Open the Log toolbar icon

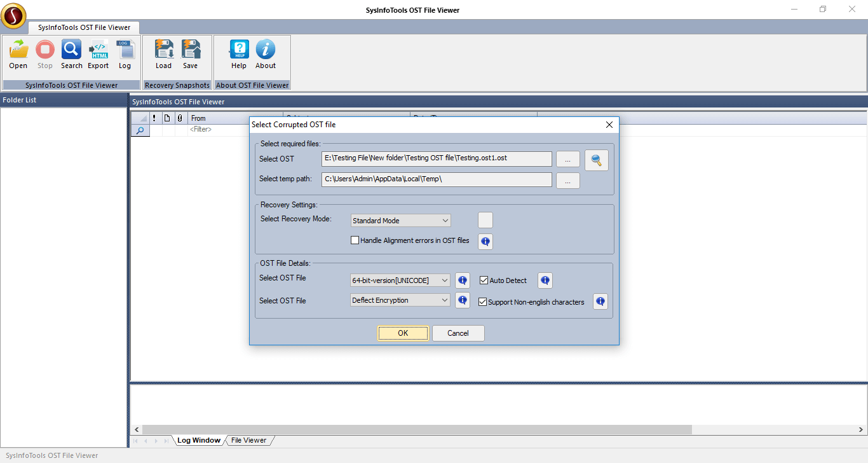[125, 50]
